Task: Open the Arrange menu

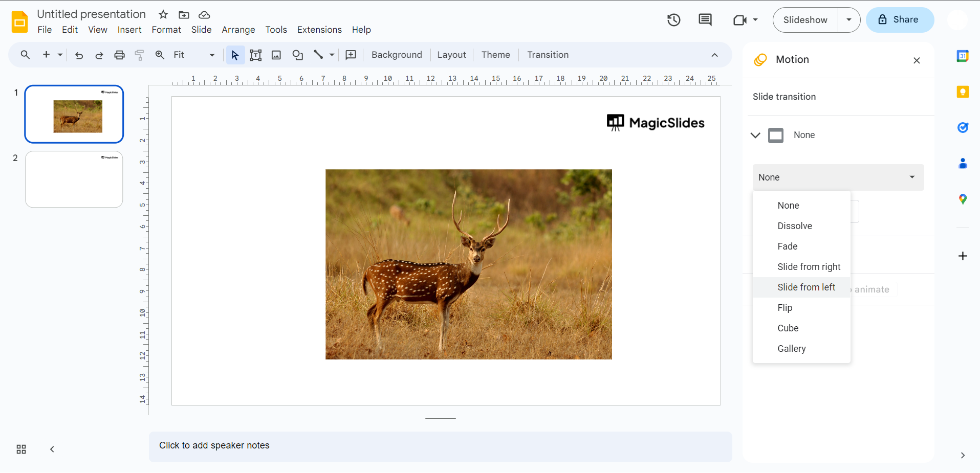Action: tap(238, 30)
